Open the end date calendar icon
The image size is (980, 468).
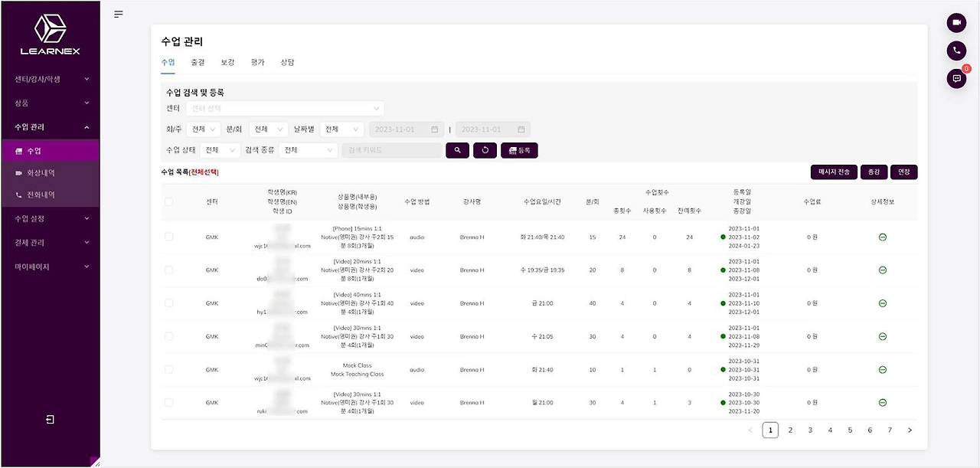(x=521, y=129)
